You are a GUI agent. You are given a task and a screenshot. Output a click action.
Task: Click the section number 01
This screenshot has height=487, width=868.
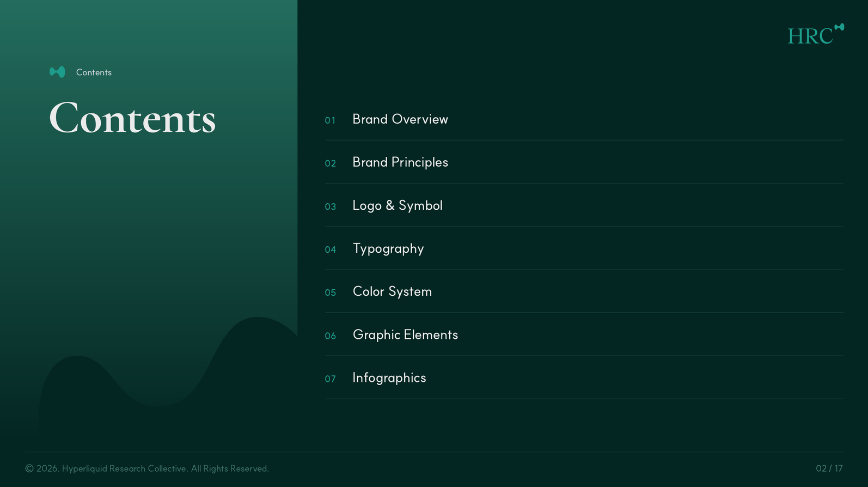[330, 120]
